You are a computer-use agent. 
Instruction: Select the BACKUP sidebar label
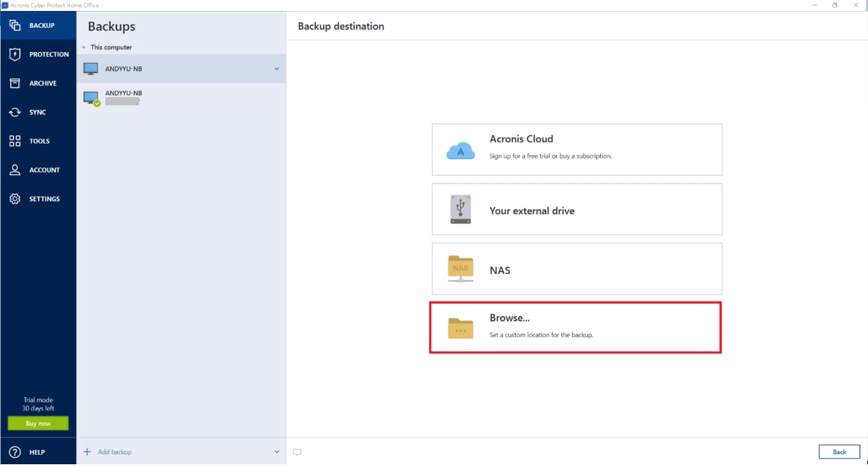42,25
